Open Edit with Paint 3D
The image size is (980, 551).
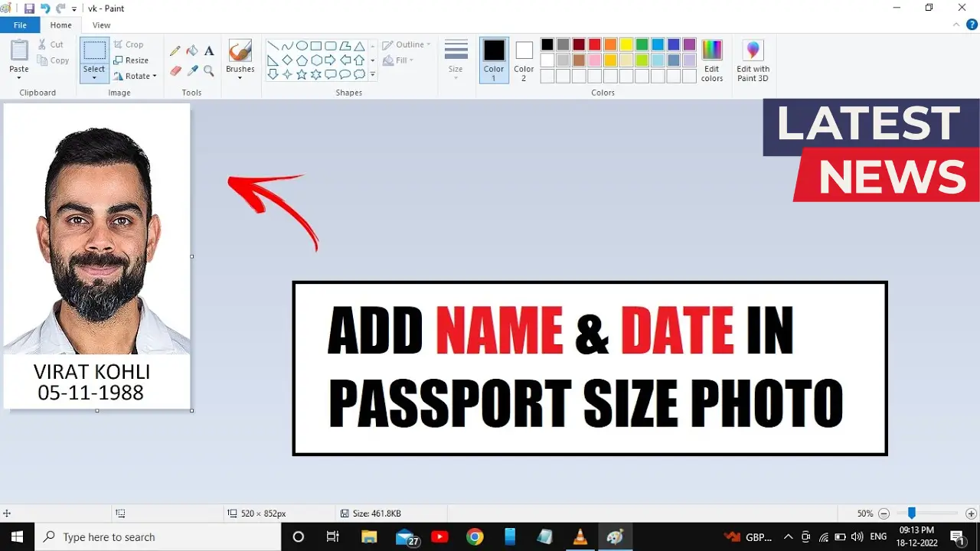(x=753, y=60)
